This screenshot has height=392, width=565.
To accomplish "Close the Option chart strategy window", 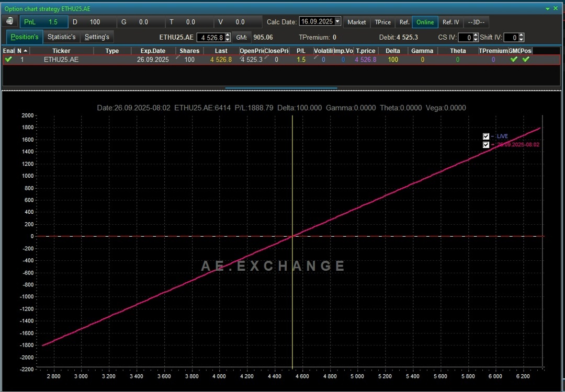I will pyautogui.click(x=556, y=8).
